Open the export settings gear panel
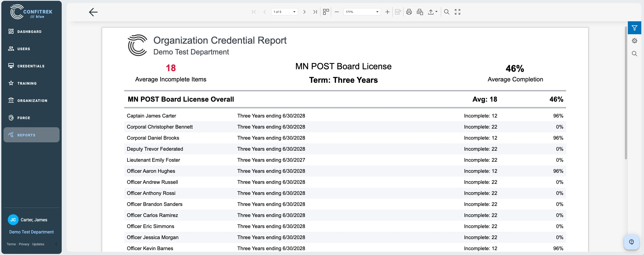 [x=635, y=41]
